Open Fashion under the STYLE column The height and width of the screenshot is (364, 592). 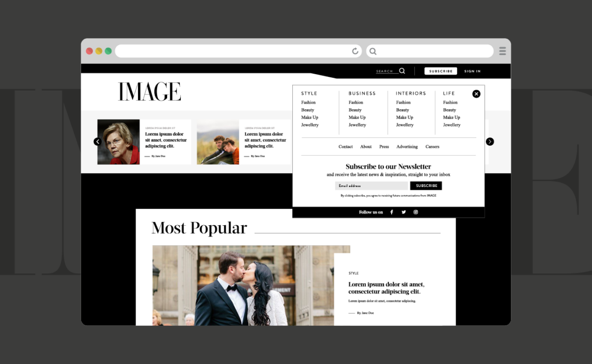click(308, 102)
